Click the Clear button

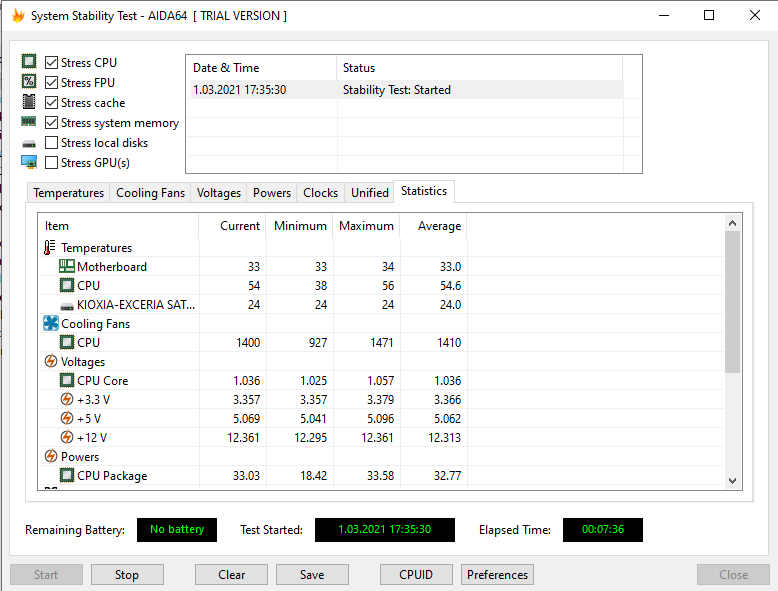click(x=231, y=575)
